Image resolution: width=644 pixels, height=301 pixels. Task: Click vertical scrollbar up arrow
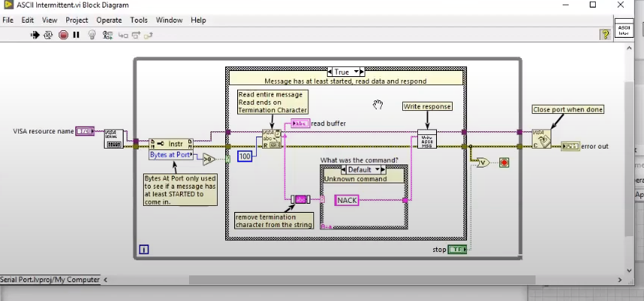629,48
